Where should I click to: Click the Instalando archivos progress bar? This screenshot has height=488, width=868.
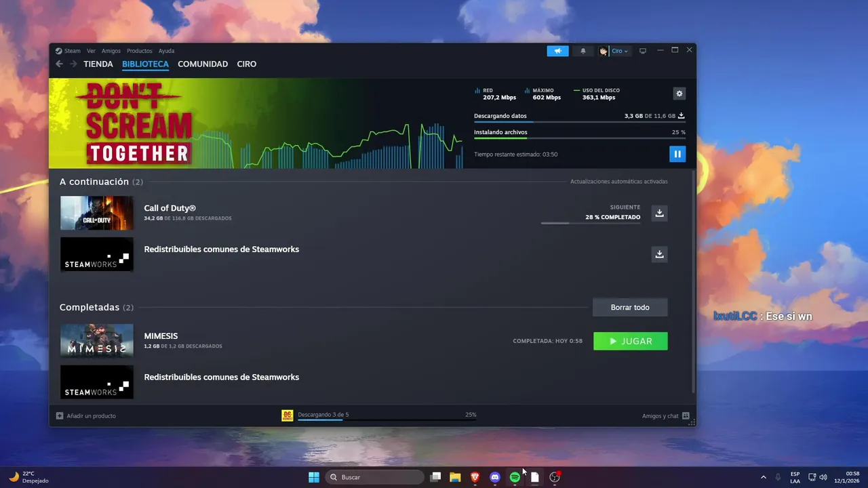tap(580, 138)
